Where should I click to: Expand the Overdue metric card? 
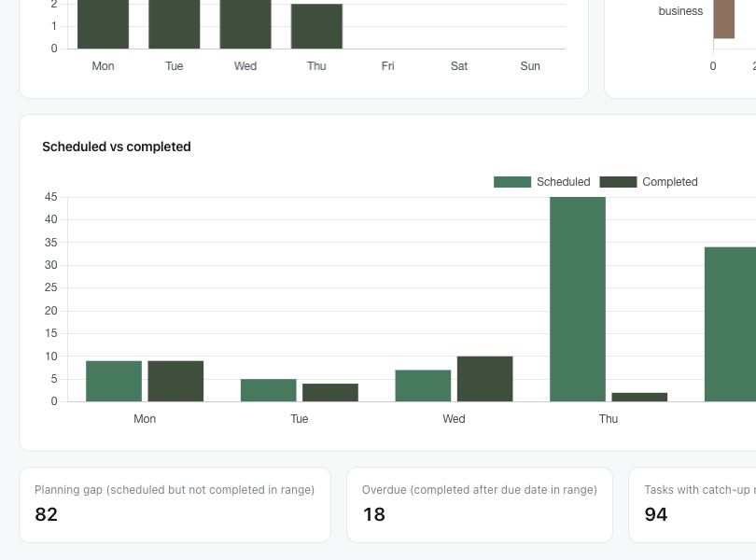pos(480,504)
